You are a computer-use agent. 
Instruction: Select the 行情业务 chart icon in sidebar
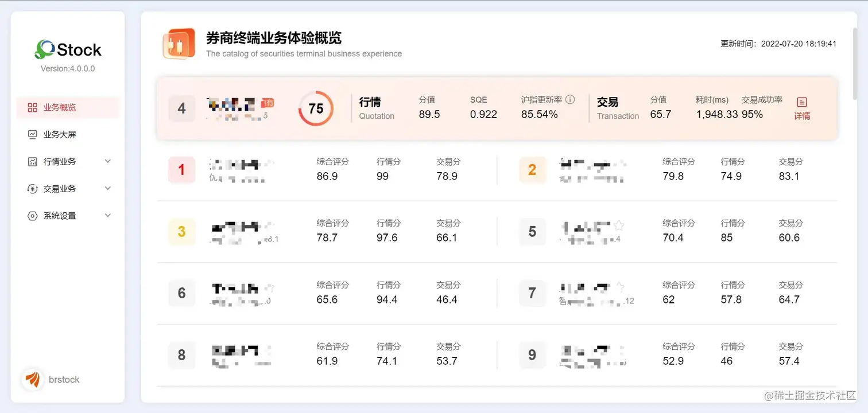pos(32,161)
